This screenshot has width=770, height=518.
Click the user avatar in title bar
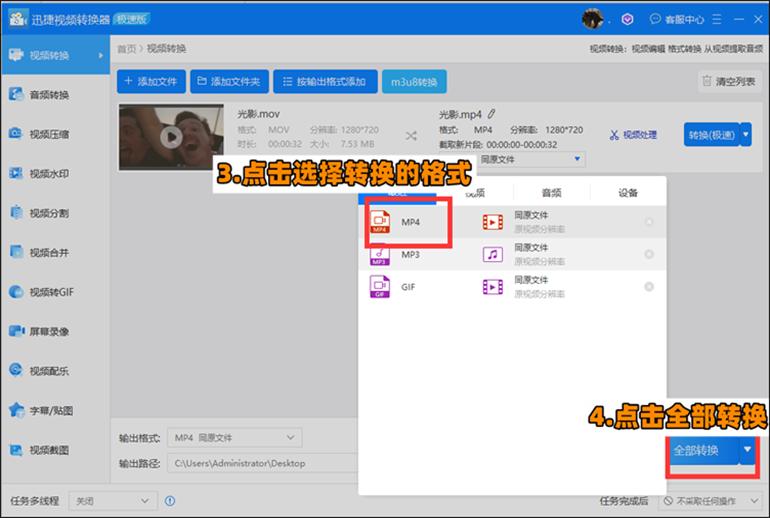(592, 19)
